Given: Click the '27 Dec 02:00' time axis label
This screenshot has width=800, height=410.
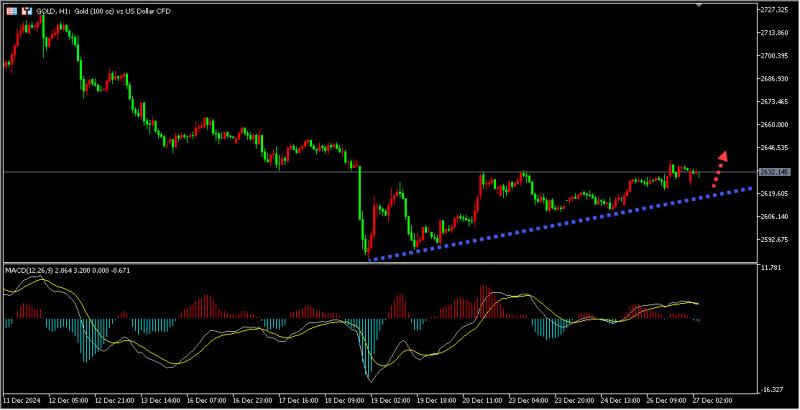Looking at the screenshot, I should pyautogui.click(x=710, y=400).
